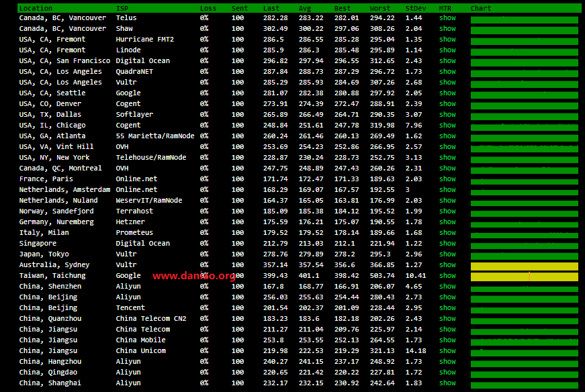Click the Loss column header
This screenshot has width=585, height=392.
coord(208,8)
